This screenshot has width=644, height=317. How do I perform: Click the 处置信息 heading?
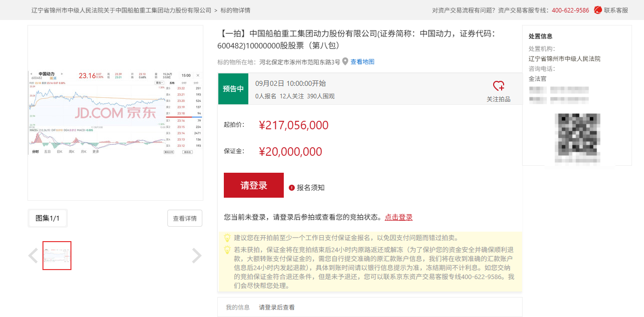coord(541,36)
